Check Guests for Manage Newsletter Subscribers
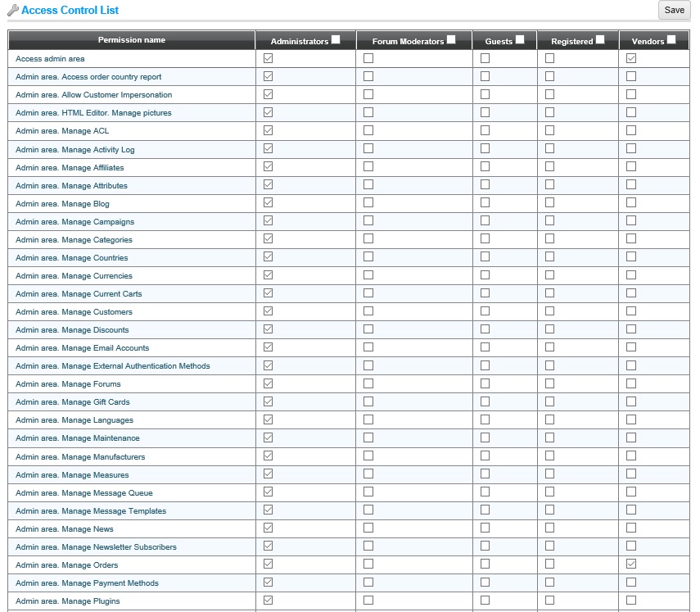 485,546
